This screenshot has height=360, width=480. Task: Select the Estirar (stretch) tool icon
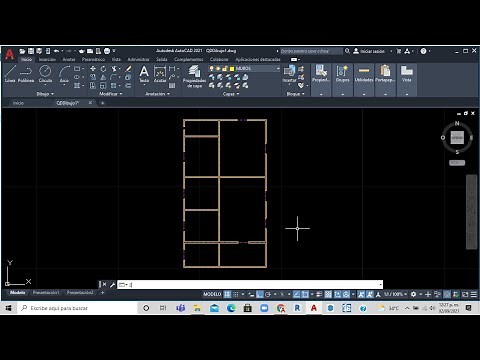(x=93, y=86)
